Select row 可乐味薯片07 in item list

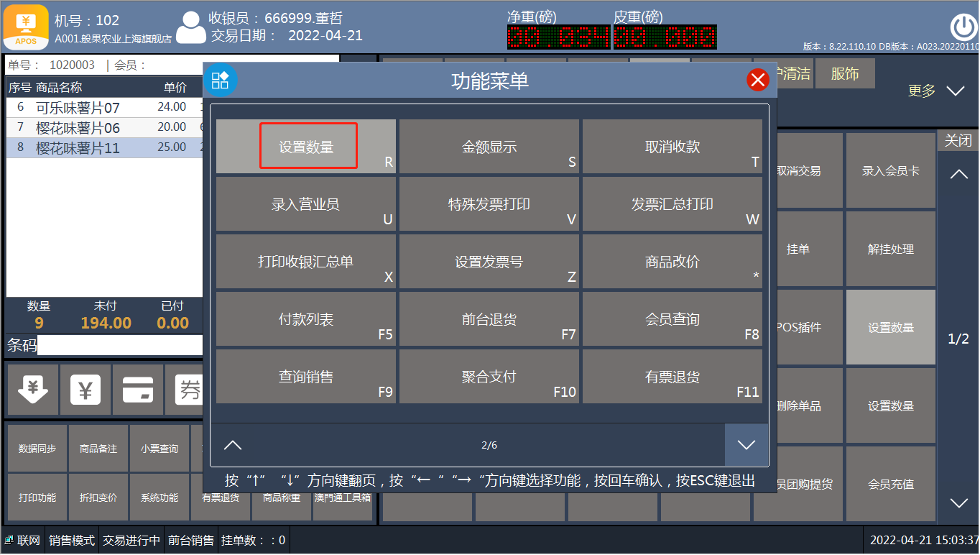coord(105,107)
